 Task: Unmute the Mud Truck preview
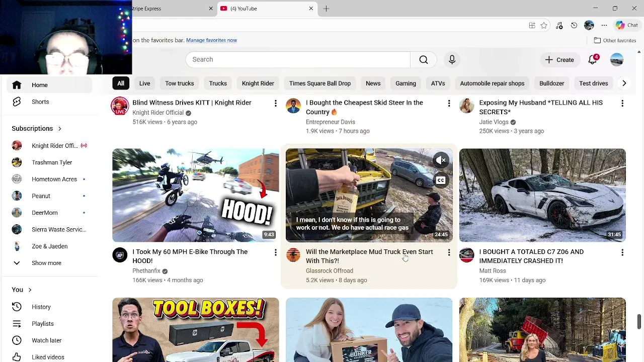click(441, 160)
